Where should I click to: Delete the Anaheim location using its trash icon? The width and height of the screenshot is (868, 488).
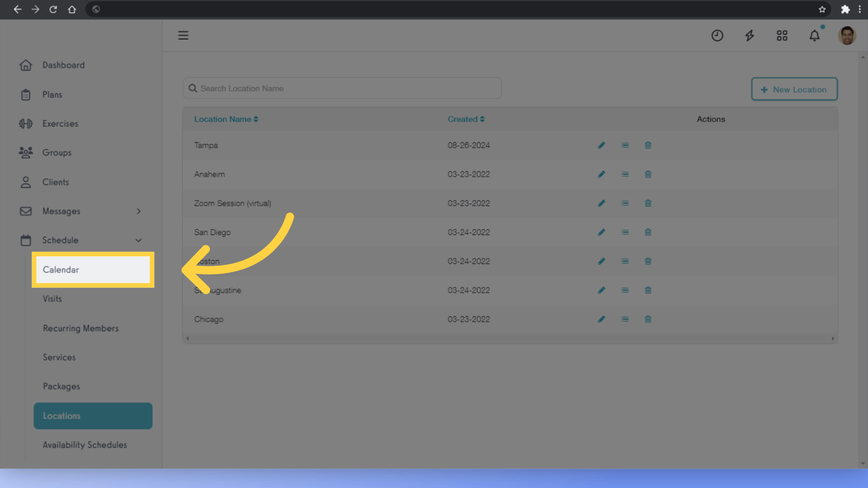tap(648, 174)
